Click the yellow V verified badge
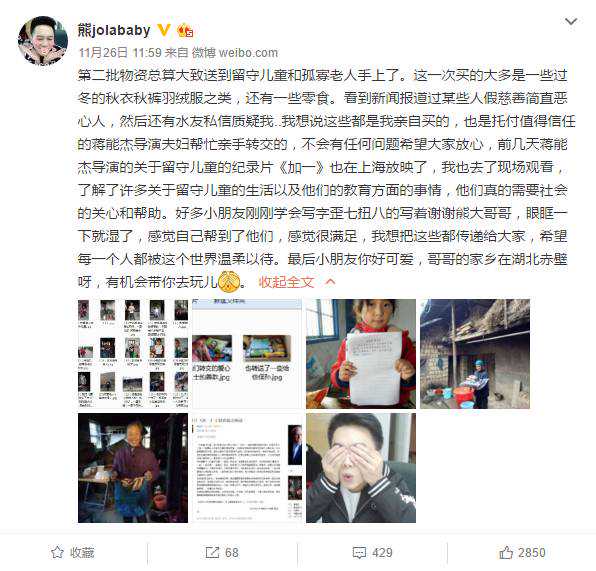 point(164,30)
